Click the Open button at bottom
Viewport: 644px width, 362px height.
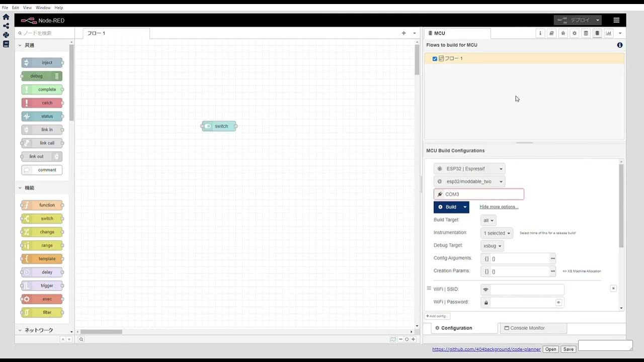[551, 349]
